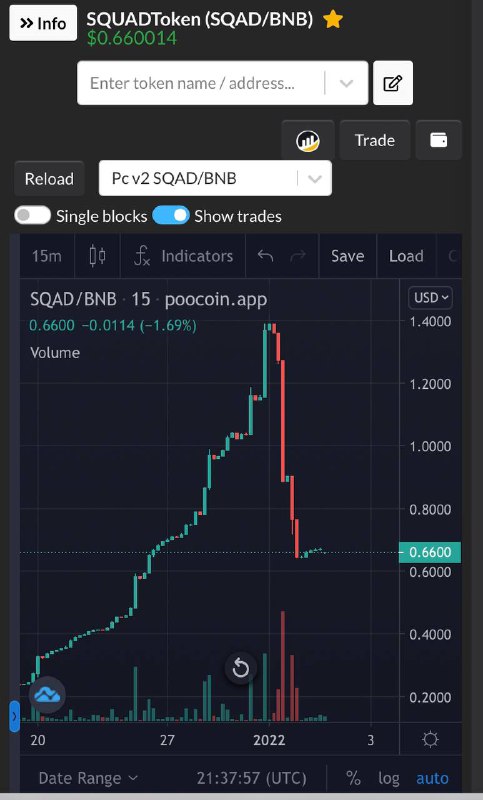Open the wallet icon button
The height and width of the screenshot is (800, 483).
tap(439, 140)
